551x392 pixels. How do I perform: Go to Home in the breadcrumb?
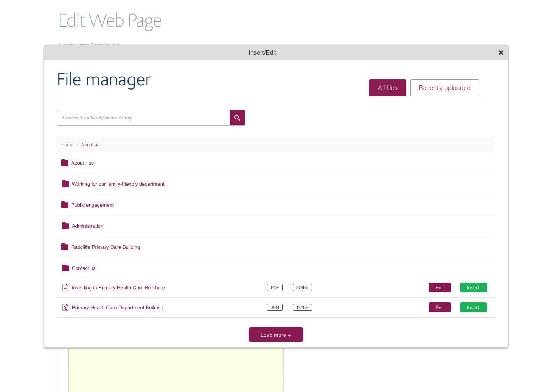pos(67,145)
